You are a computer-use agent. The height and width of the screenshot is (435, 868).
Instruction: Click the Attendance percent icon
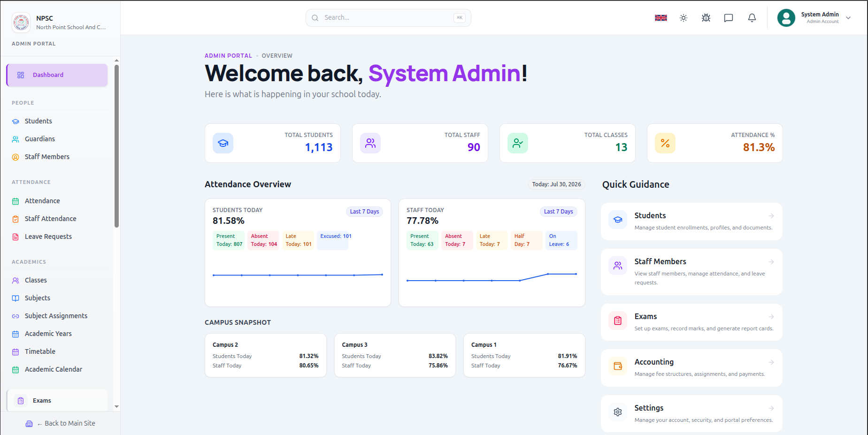click(x=665, y=143)
